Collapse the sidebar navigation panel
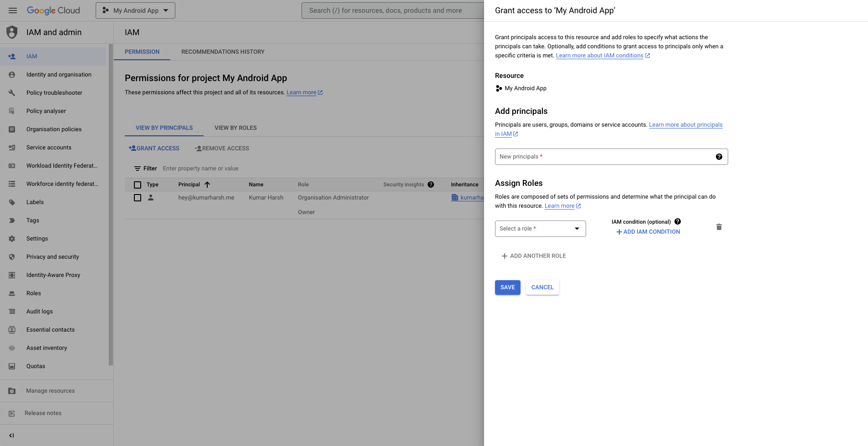 coord(12,436)
